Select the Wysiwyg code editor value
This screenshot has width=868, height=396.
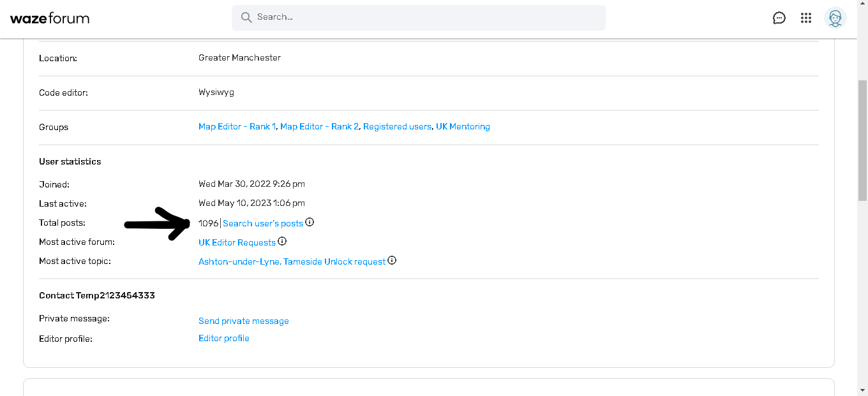click(216, 92)
